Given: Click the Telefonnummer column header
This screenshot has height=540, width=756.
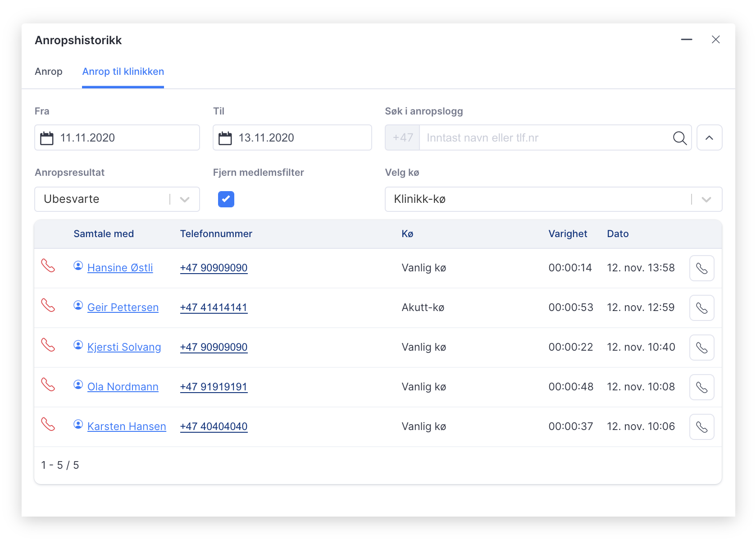Looking at the screenshot, I should coord(216,234).
